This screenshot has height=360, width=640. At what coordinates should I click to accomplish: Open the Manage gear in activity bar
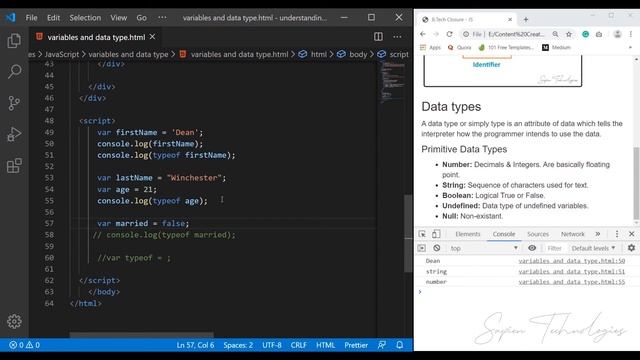(14, 322)
